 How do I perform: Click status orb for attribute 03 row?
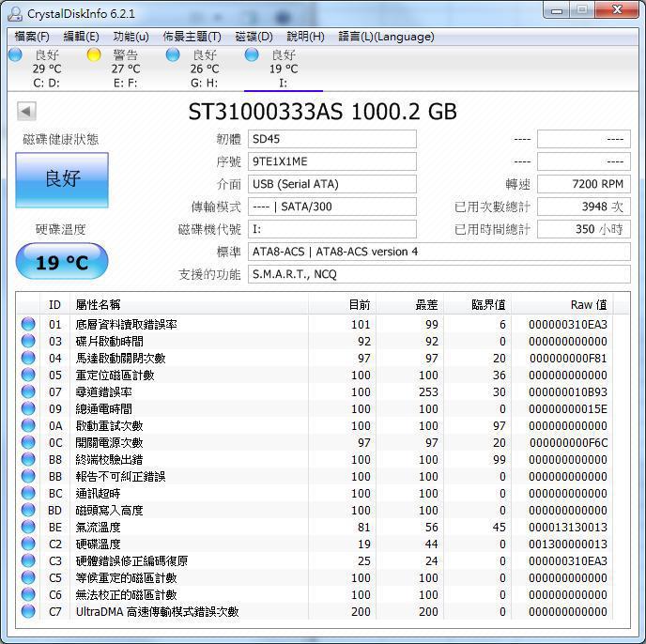click(28, 341)
